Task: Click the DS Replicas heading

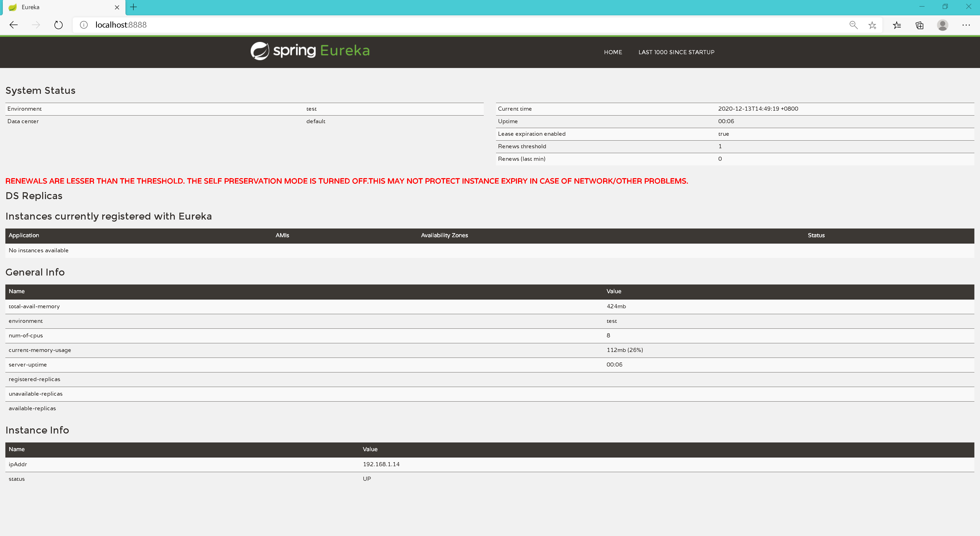Action: [34, 196]
